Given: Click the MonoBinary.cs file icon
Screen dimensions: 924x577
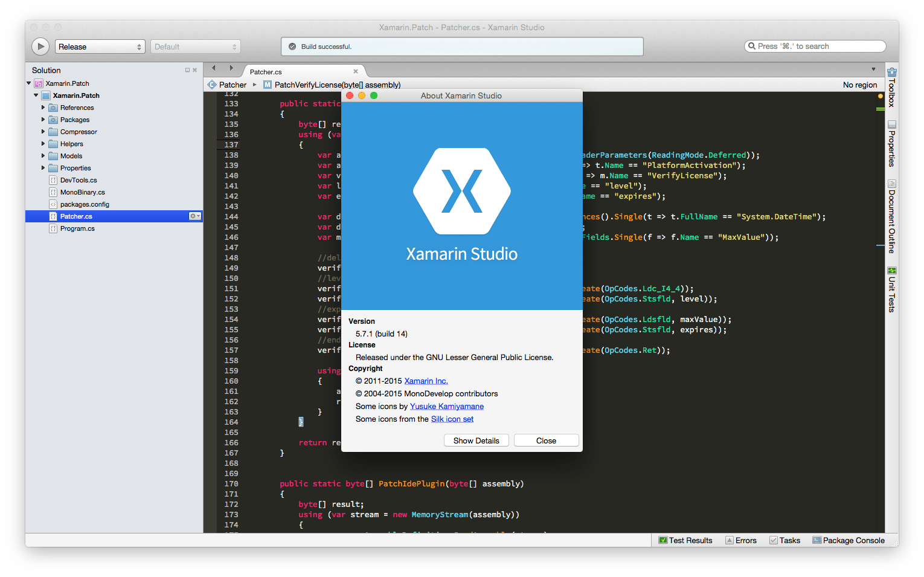Looking at the screenshot, I should pos(53,192).
